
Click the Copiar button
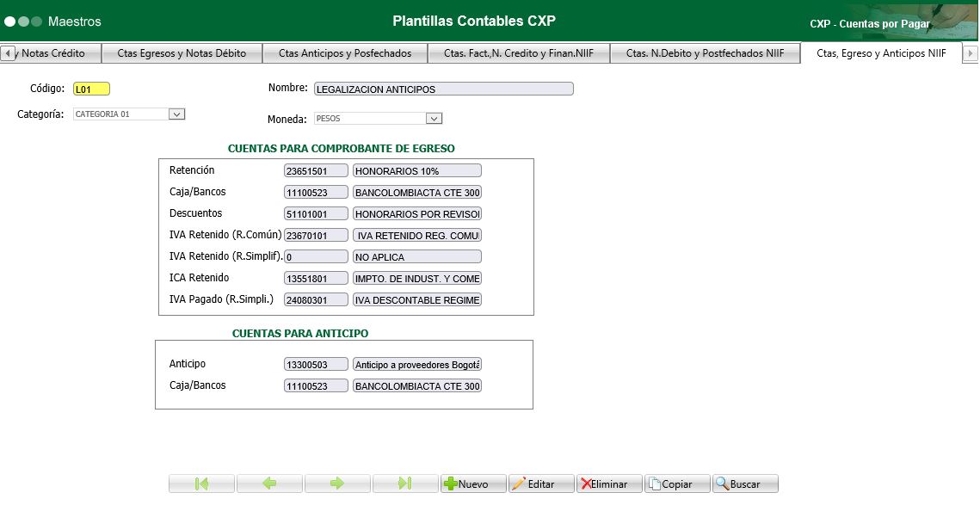677,483
